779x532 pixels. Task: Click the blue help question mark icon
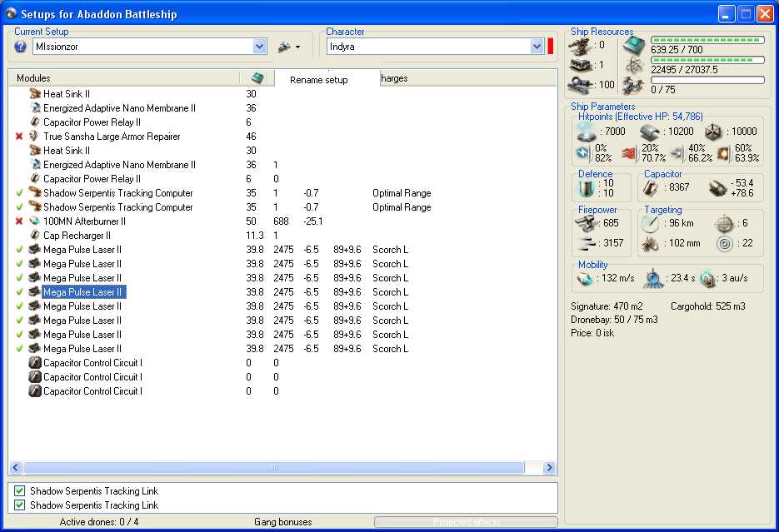[21, 47]
